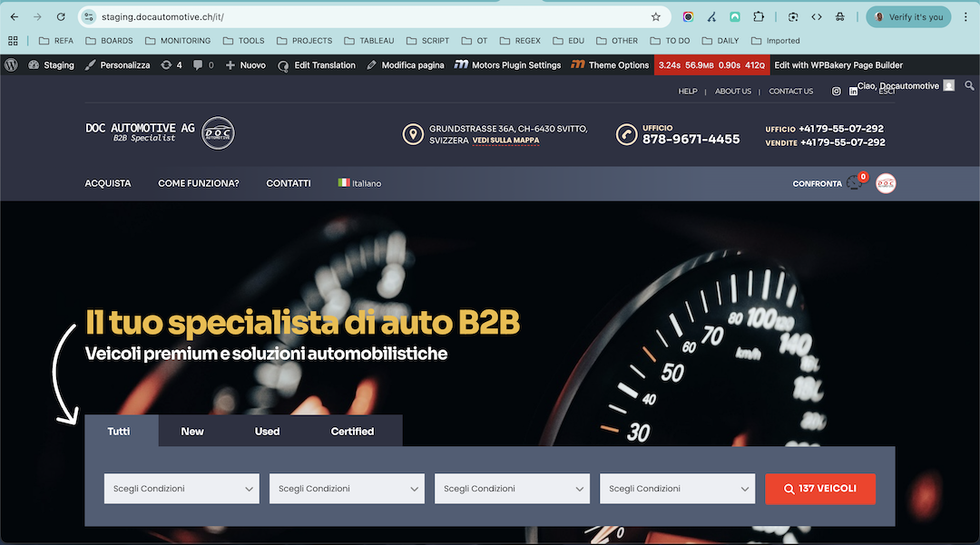This screenshot has width=980, height=545.
Task: Open the REFA bookmarks folder
Action: click(x=56, y=41)
